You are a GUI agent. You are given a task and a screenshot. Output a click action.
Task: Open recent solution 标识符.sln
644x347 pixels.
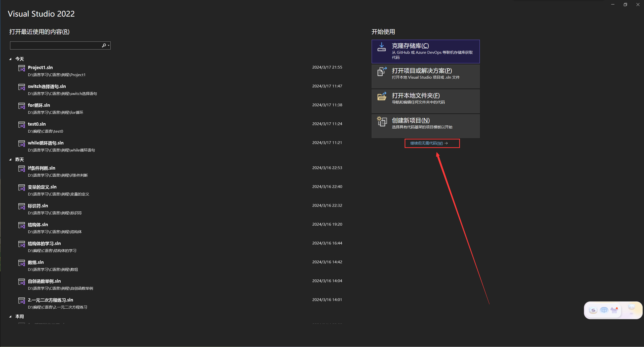[x=180, y=209]
